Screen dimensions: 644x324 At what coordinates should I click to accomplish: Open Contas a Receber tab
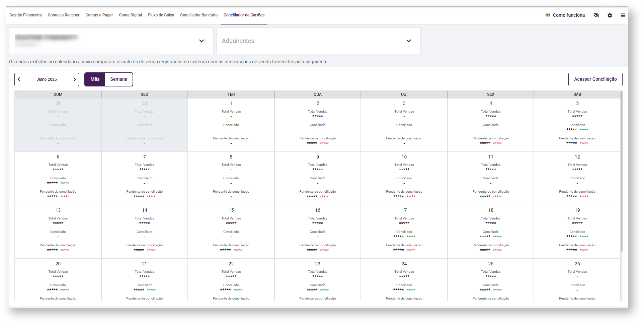63,15
